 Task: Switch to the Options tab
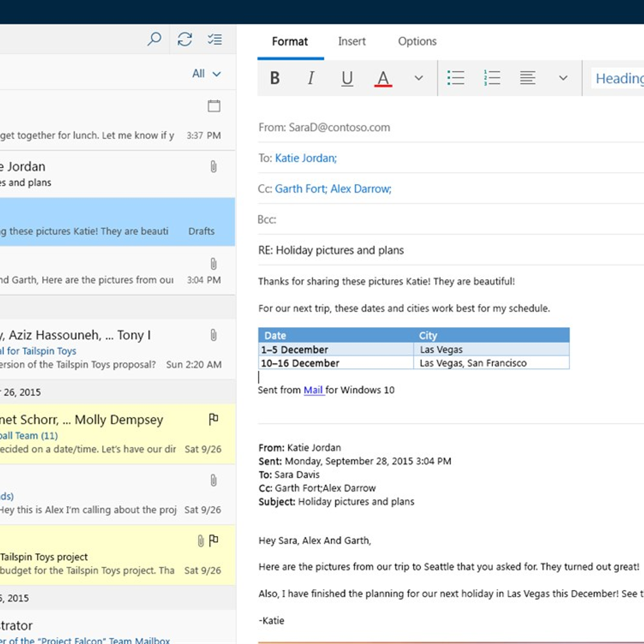click(x=417, y=41)
